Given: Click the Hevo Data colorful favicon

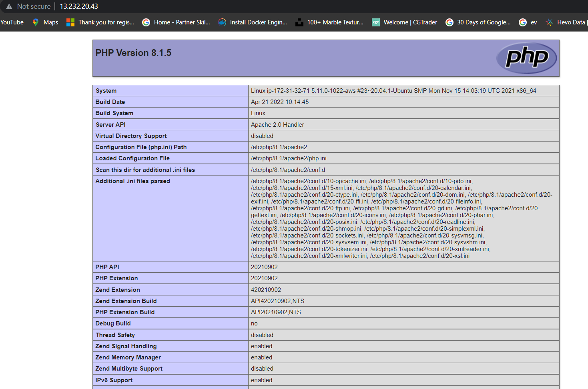Looking at the screenshot, I should 549,22.
